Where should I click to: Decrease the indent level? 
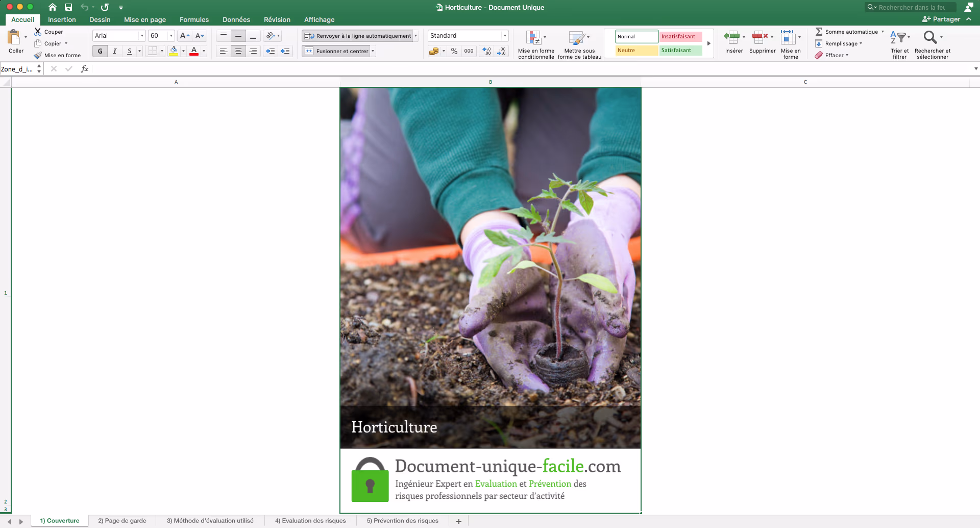pyautogui.click(x=271, y=51)
